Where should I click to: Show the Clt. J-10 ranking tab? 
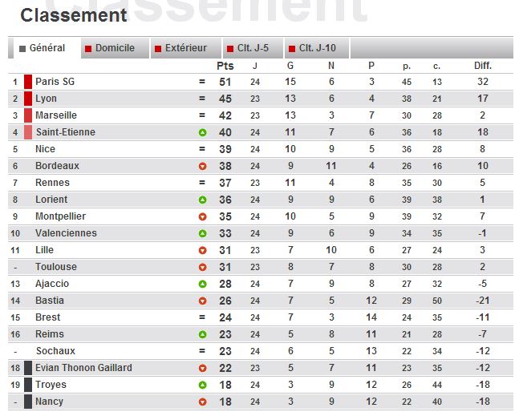pos(317,48)
